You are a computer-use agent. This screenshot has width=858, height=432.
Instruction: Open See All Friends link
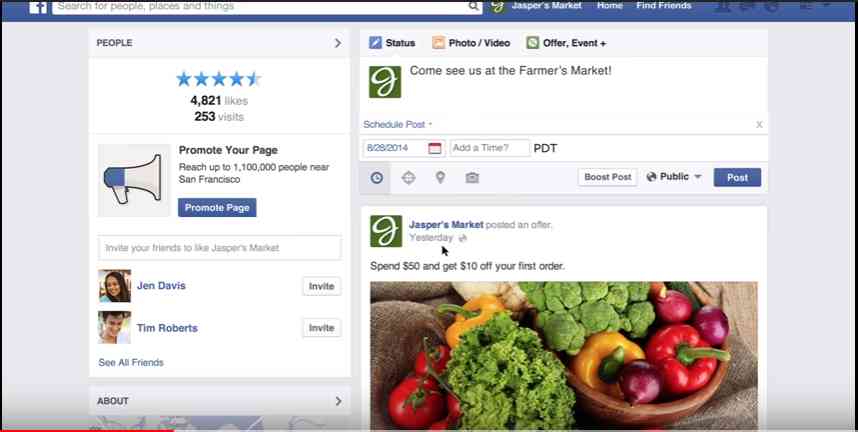[131, 362]
